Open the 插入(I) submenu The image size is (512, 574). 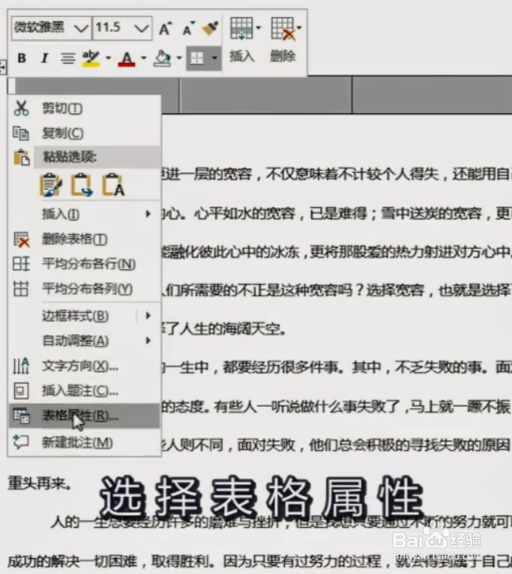pos(84,214)
